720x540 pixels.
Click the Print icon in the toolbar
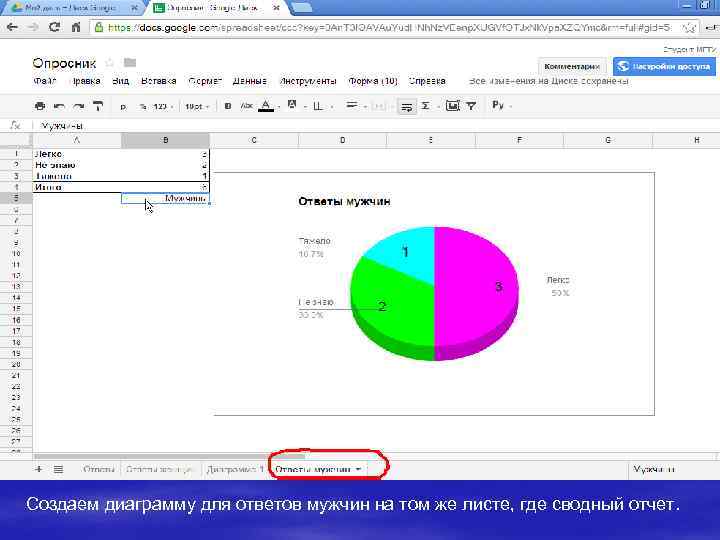(x=40, y=106)
